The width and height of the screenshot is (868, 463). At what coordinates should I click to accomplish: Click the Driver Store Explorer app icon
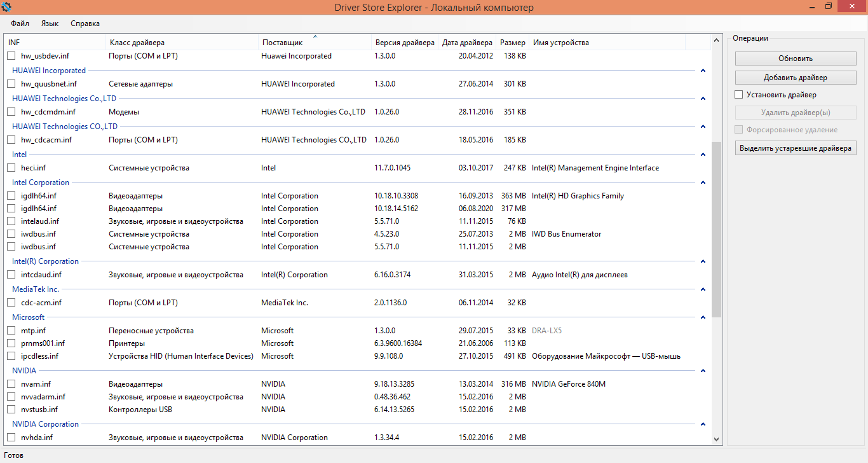pyautogui.click(x=7, y=7)
